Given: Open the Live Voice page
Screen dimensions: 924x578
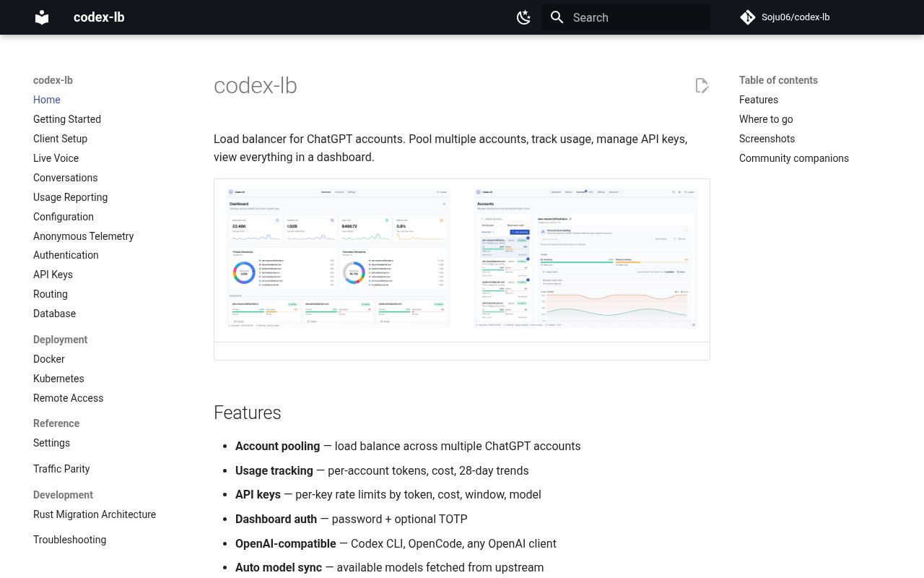Looking at the screenshot, I should tap(56, 158).
